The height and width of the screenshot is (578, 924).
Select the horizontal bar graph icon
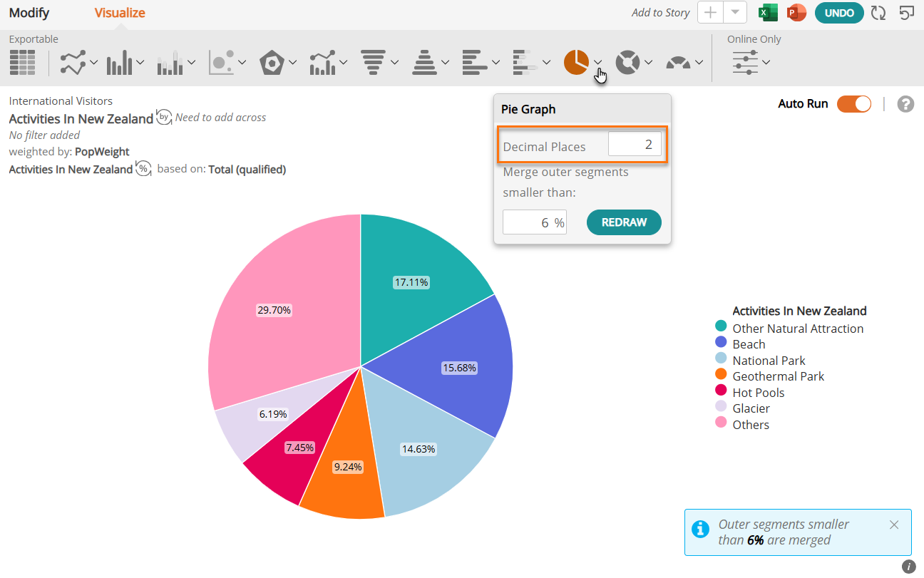pos(474,63)
